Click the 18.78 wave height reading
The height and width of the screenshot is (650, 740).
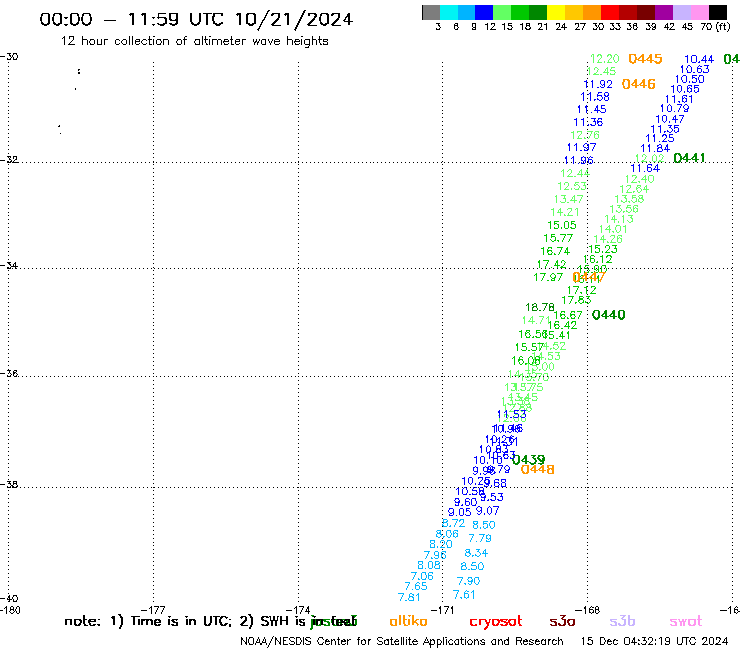click(x=540, y=307)
